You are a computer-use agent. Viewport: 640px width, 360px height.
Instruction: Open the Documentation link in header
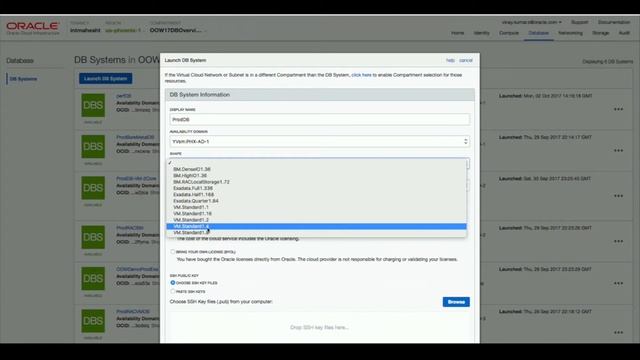(x=614, y=22)
